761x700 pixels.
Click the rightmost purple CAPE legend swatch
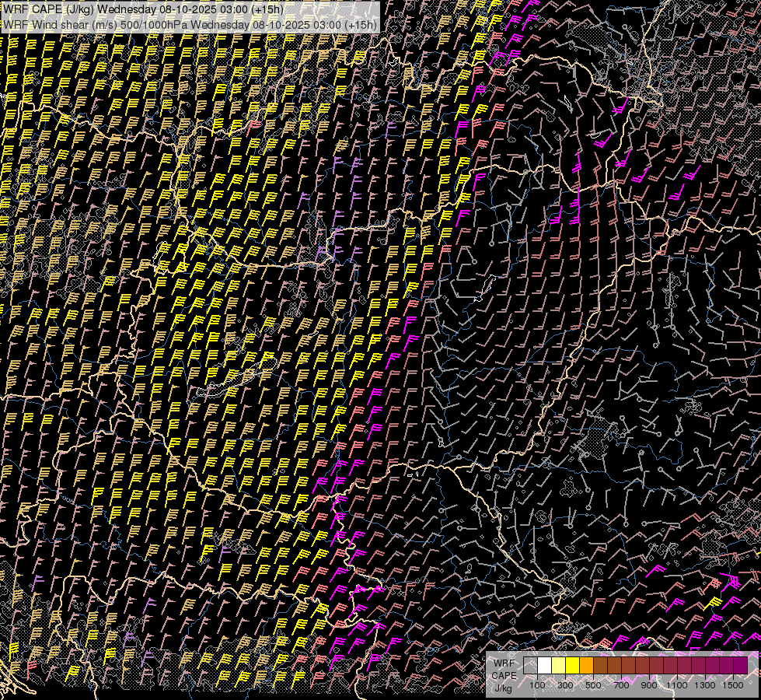tap(740, 665)
